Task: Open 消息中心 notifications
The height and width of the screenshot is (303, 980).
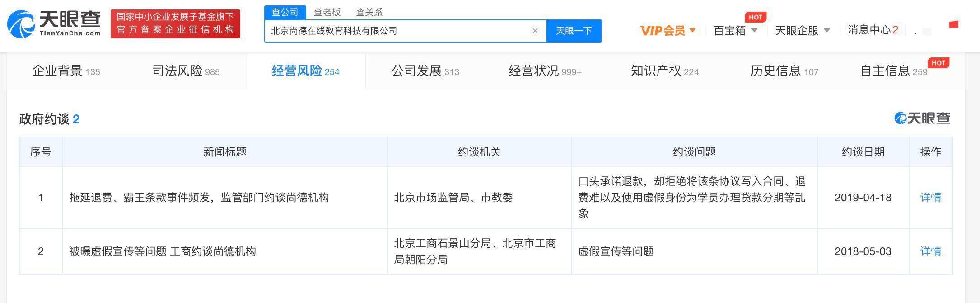Action: (x=873, y=30)
